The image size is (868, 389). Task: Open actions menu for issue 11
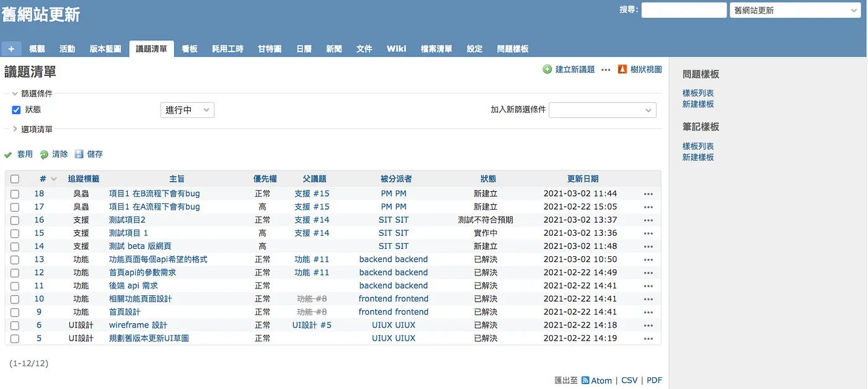(x=649, y=286)
